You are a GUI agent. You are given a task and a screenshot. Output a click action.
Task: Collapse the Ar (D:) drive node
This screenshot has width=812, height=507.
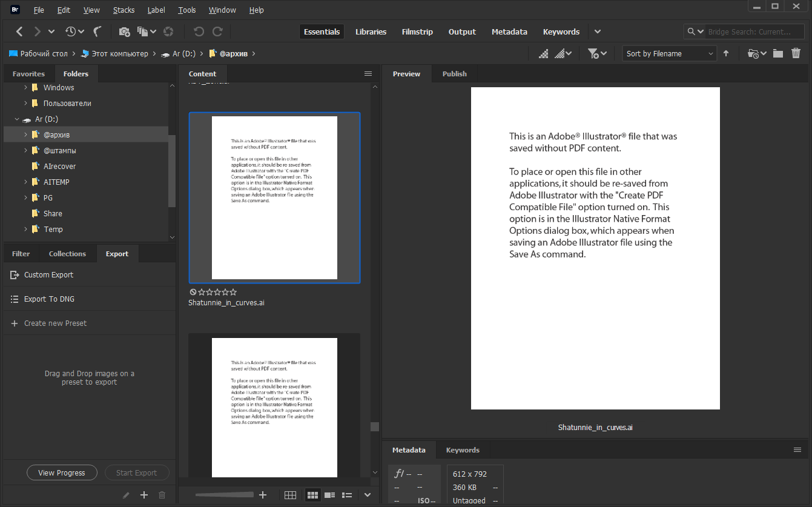tap(17, 119)
